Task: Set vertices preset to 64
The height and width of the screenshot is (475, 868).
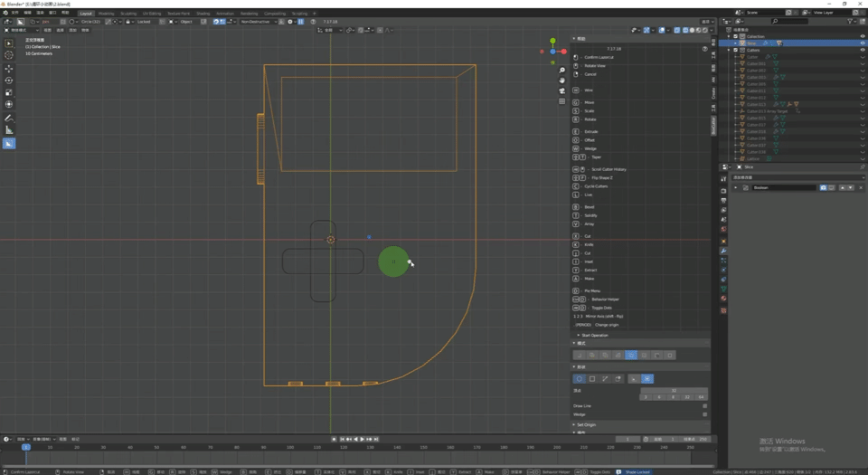Action: pyautogui.click(x=701, y=397)
